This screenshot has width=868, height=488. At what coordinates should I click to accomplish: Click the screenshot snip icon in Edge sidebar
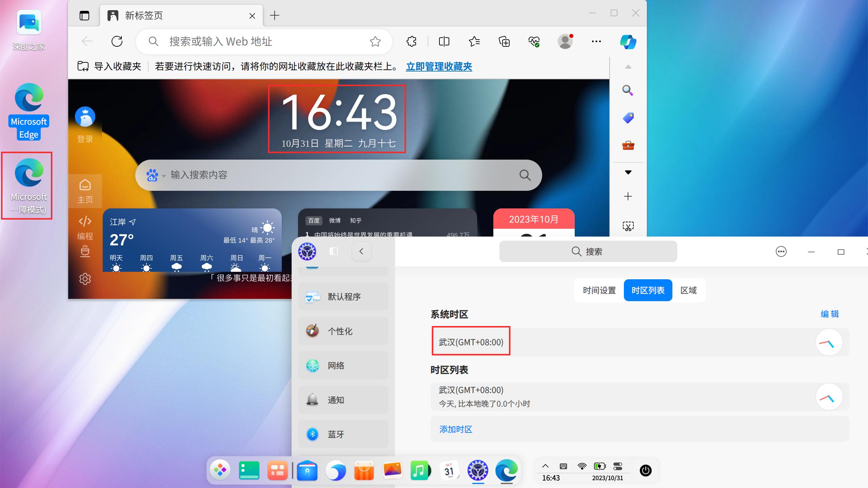pos(628,226)
